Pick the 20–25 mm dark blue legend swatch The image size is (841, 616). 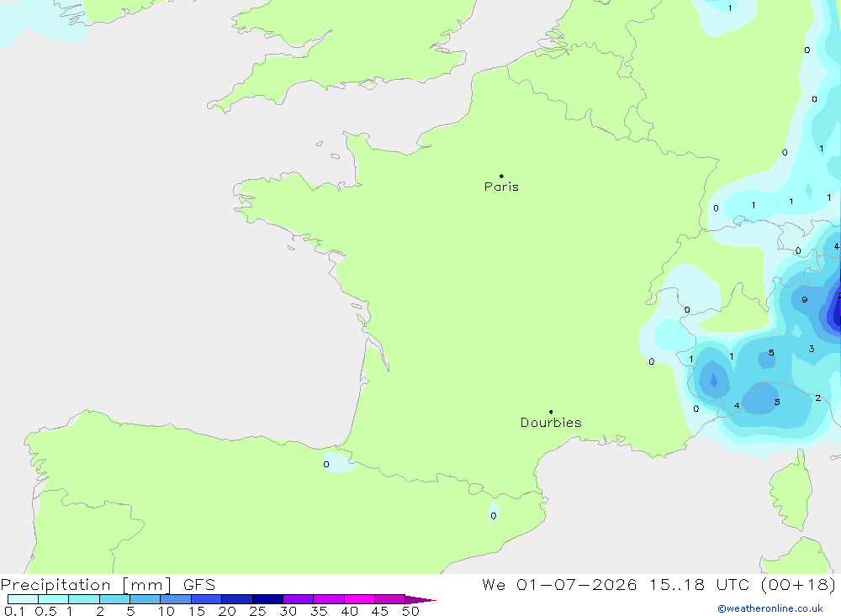tap(236, 599)
